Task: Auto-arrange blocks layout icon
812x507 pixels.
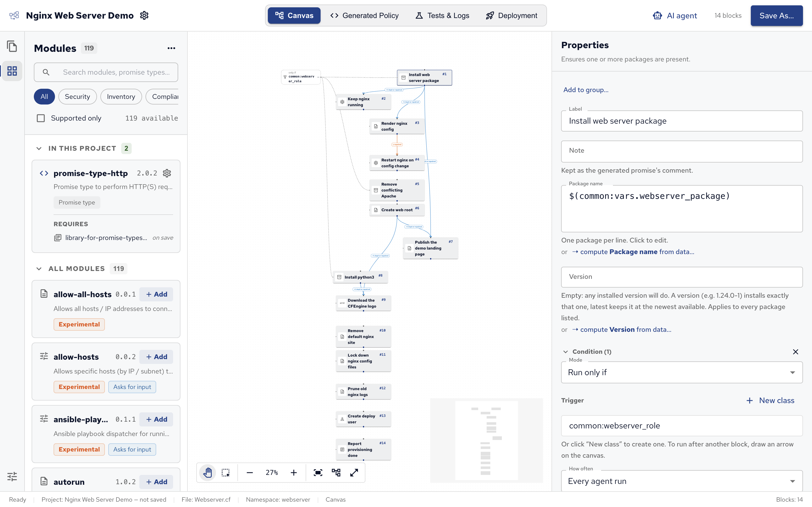Action: (336, 472)
